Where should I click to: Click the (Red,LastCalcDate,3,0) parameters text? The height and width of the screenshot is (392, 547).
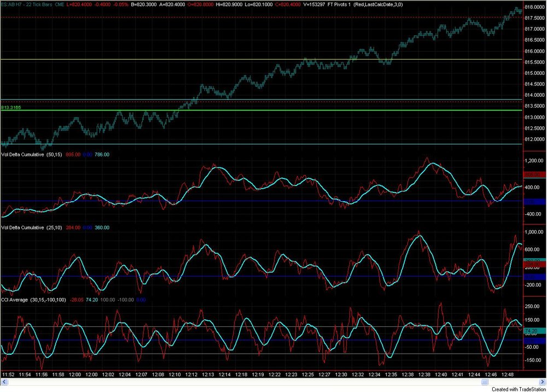(x=378, y=4)
